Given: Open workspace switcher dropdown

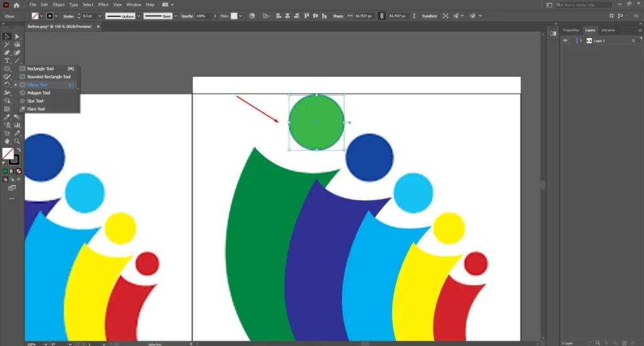Looking at the screenshot, I should tap(168, 5).
